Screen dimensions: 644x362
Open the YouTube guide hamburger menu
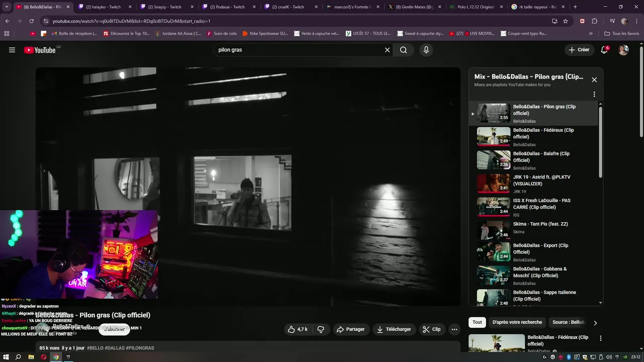pos(12,50)
